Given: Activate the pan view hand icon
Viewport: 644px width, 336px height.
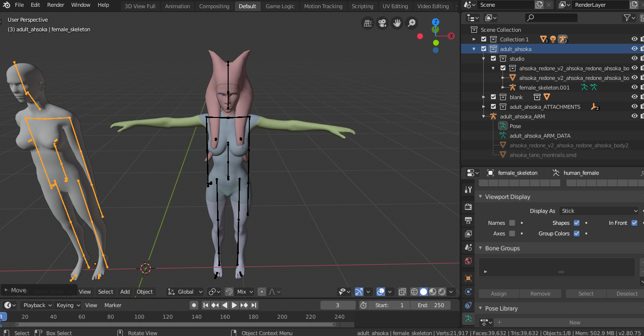Looking at the screenshot, I should click(x=397, y=23).
